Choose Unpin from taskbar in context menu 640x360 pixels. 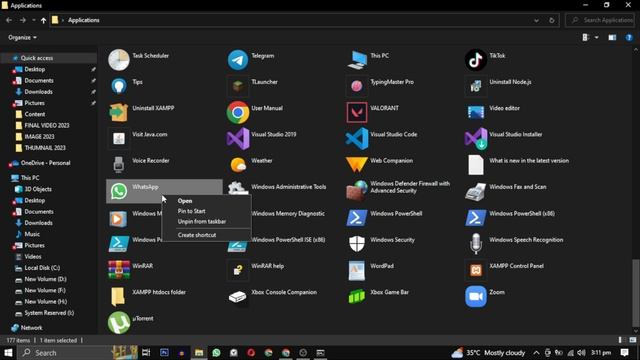click(202, 221)
